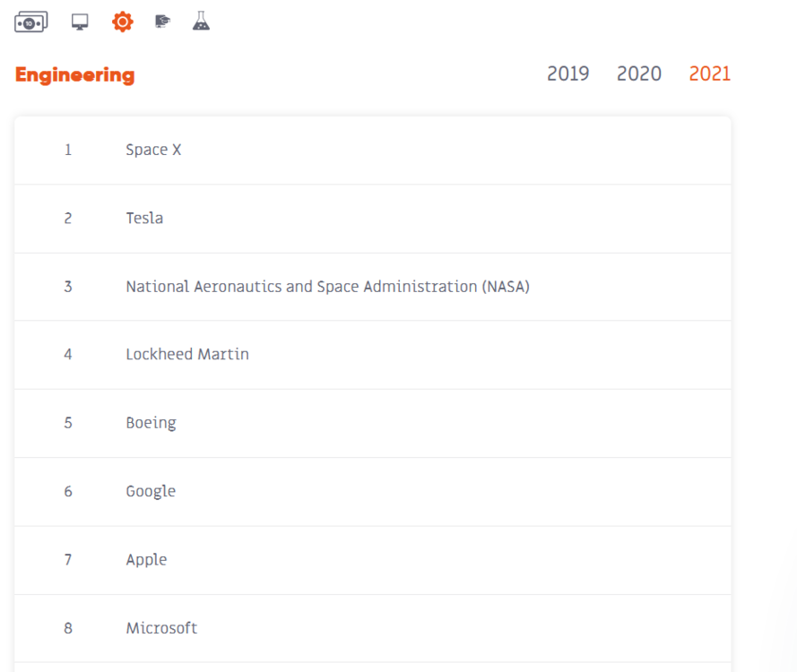
Task: Switch to the 2019 ranking tab
Action: 567,74
